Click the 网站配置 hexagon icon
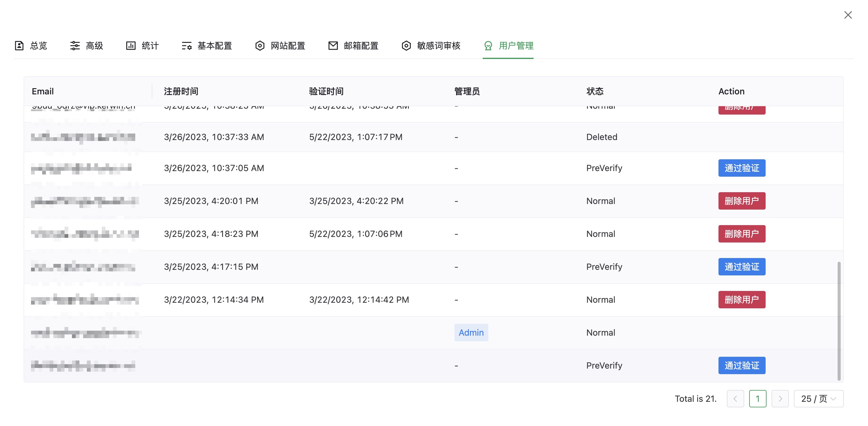Screen dimensions: 868x426 click(260, 46)
